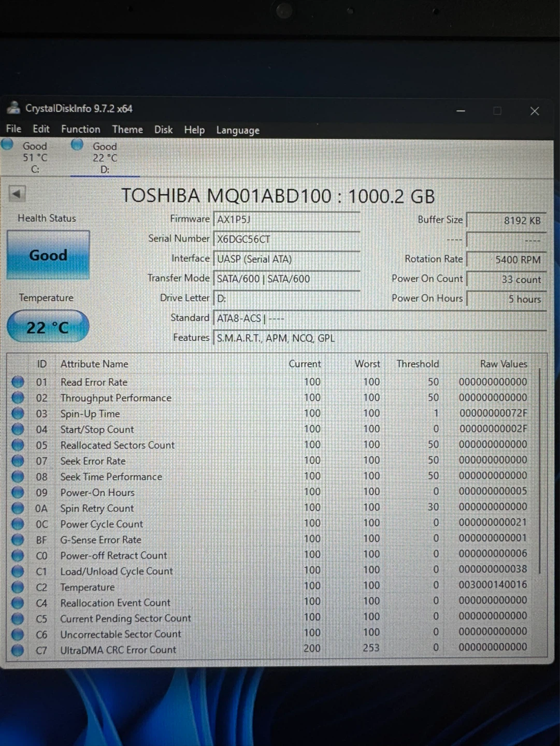Open the Disk menu
Viewport: 560px width, 746px height.
(163, 130)
